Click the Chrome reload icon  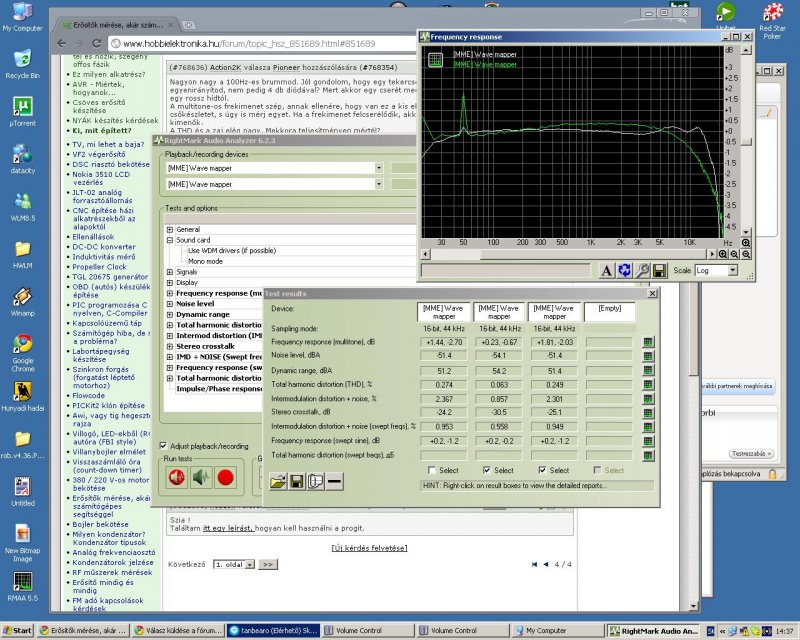point(96,43)
